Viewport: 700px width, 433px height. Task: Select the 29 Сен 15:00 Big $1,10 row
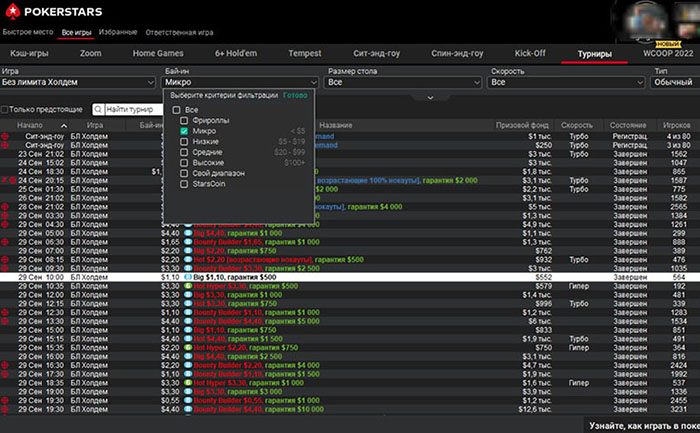tap(350, 330)
